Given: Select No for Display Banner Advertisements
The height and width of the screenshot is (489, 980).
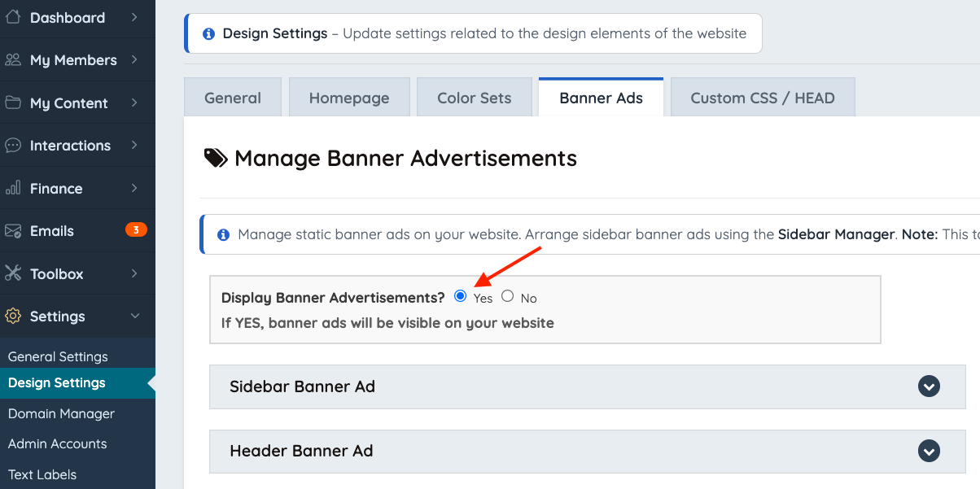Looking at the screenshot, I should click(508, 296).
